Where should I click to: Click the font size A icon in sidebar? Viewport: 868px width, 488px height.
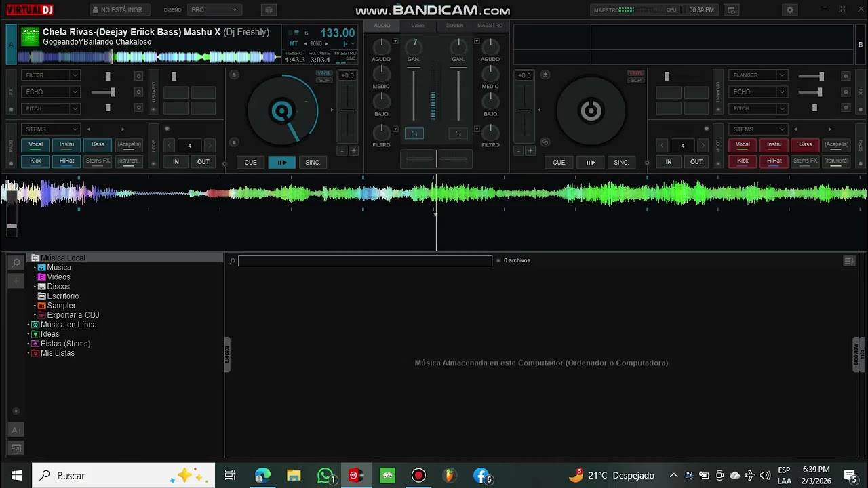coord(16,430)
